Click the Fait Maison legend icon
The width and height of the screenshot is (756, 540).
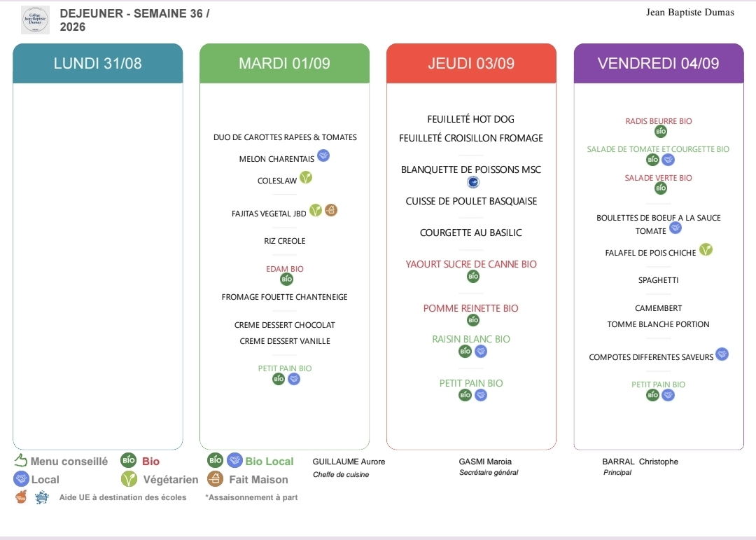point(215,478)
